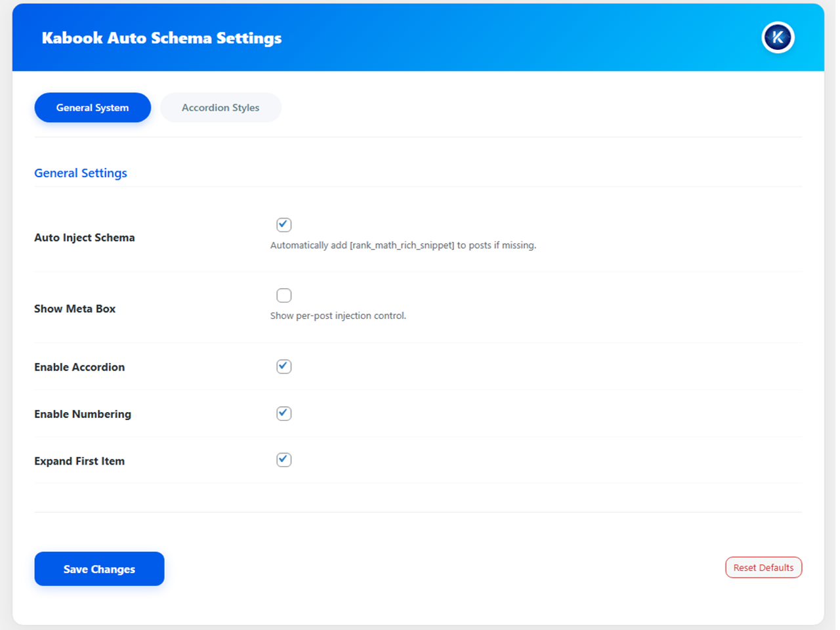The height and width of the screenshot is (630, 840).
Task: Click the Kabook K logo icon
Action: coord(778,37)
